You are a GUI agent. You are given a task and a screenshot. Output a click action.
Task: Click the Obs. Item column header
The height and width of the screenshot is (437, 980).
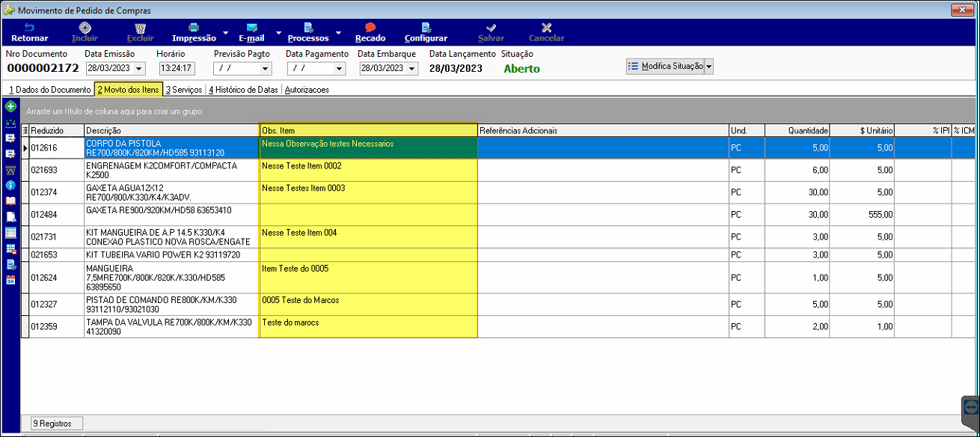coord(368,130)
